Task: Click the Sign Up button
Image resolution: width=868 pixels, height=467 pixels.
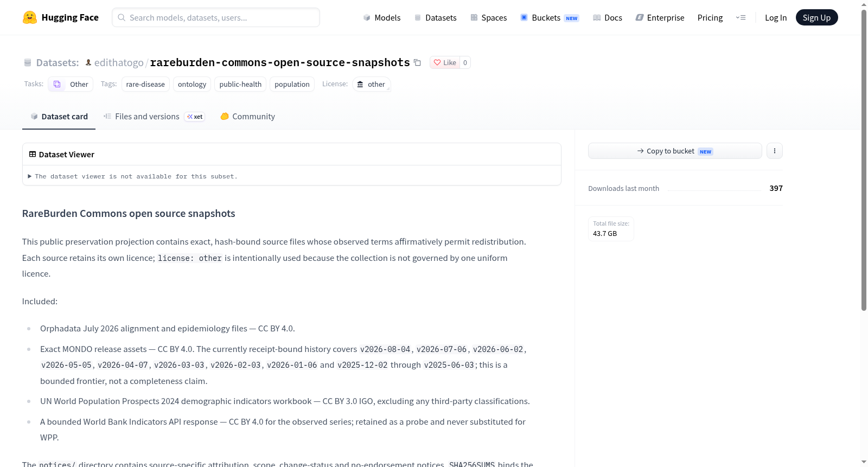Action: (816, 17)
